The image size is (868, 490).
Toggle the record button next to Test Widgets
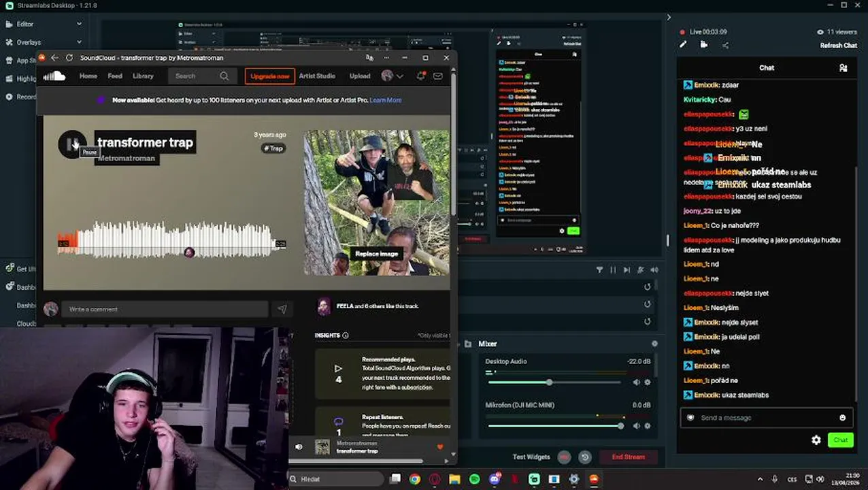click(x=564, y=457)
